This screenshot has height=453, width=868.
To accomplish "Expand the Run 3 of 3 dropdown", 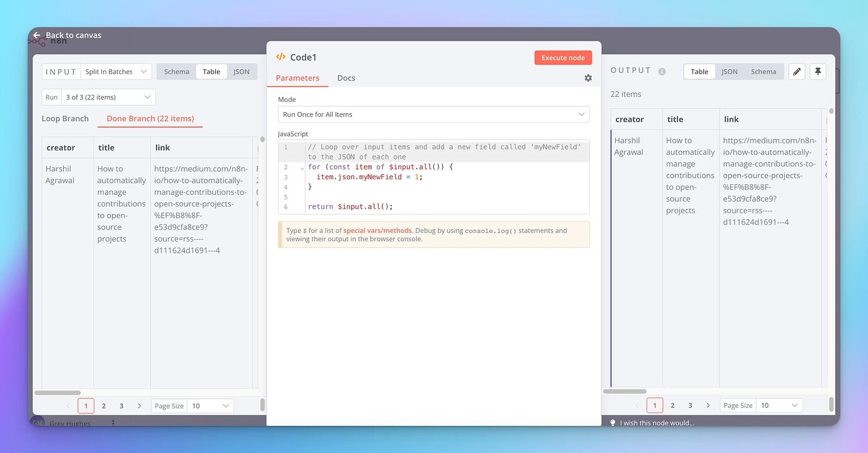I will click(108, 97).
